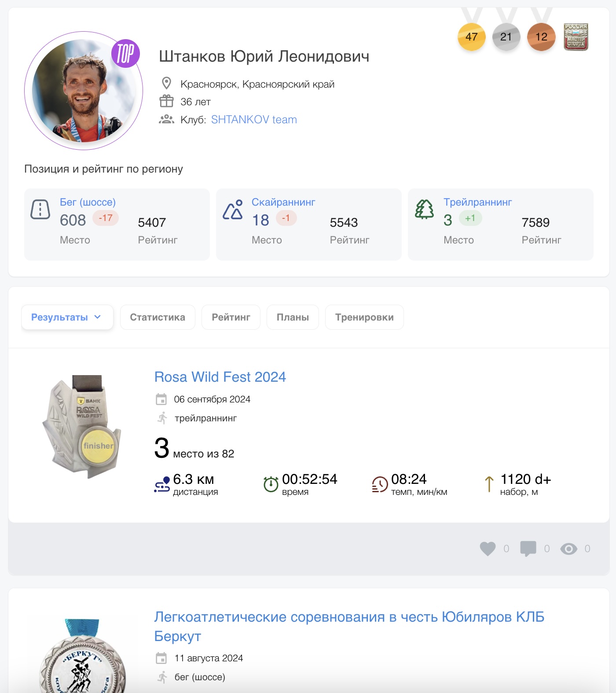Open the SHTANKOV team club link
Viewport: 616px width, 693px height.
[x=254, y=120]
